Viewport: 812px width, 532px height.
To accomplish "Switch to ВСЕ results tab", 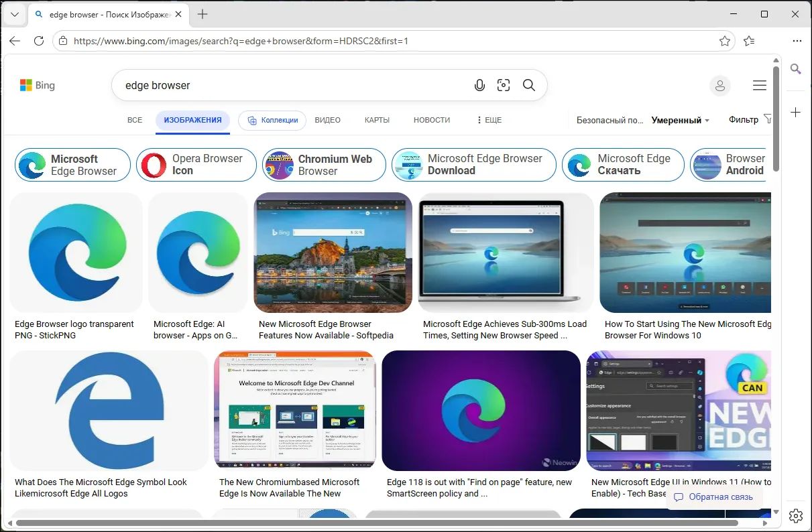I will (135, 120).
